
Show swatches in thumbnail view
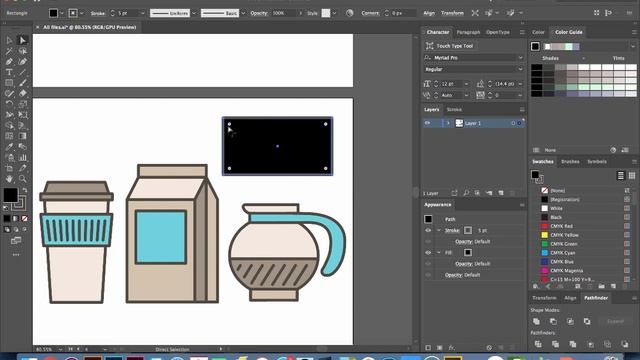coord(632,176)
